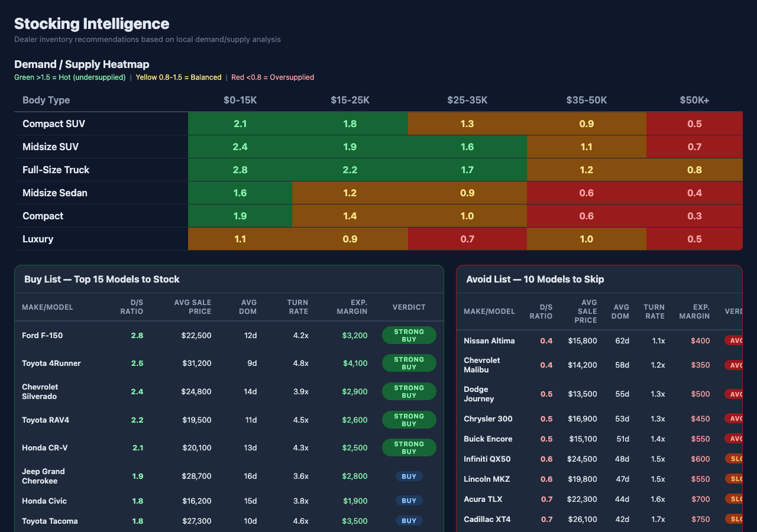Viewport: 757px width, 532px height.
Task: Click the Green >1.5 Hot legend entry
Action: click(x=69, y=77)
